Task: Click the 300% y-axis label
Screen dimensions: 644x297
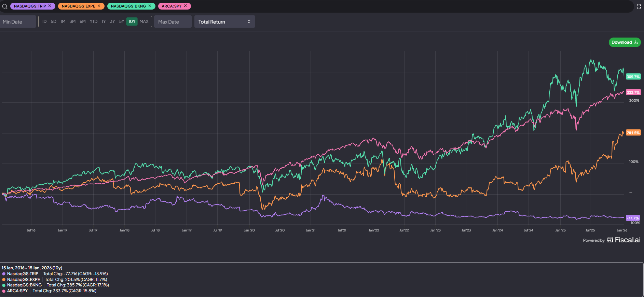Action: click(x=634, y=101)
